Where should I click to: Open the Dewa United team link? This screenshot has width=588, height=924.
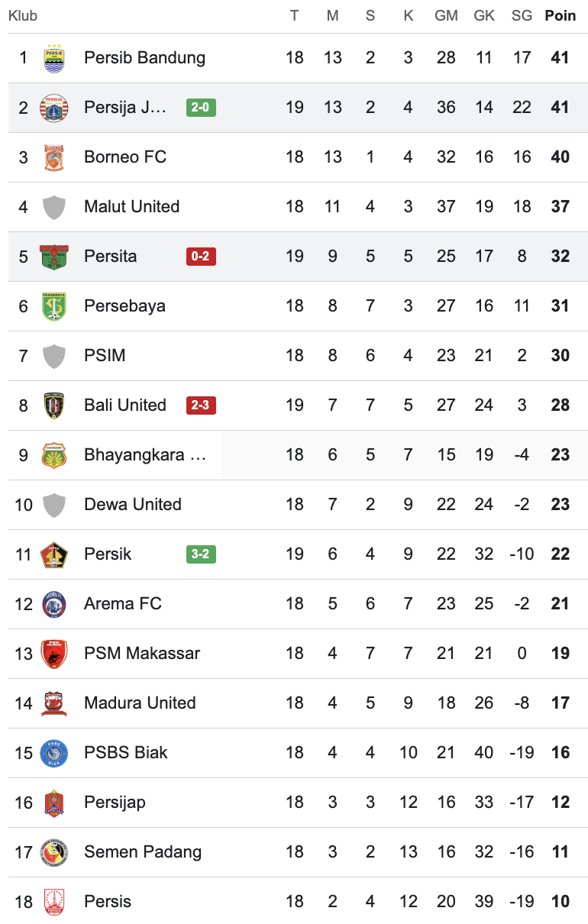coord(133,505)
